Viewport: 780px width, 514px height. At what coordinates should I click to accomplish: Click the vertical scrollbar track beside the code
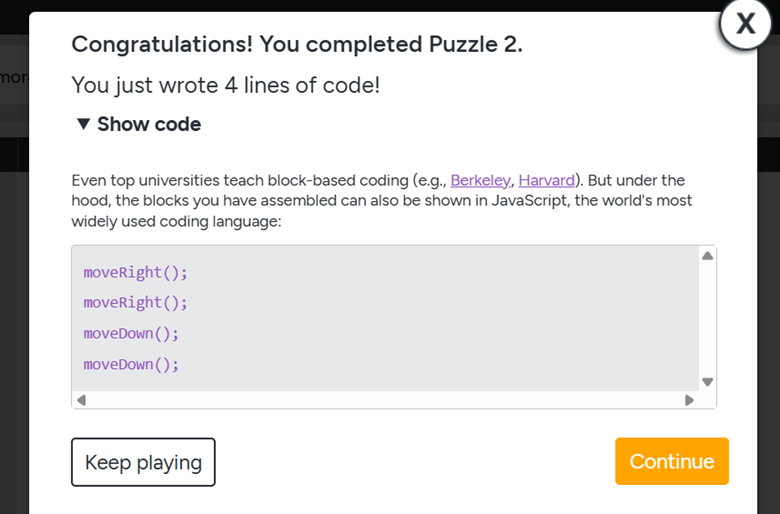point(707,318)
